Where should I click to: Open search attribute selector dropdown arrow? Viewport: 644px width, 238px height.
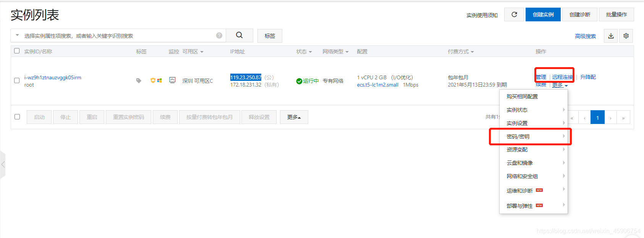point(17,35)
